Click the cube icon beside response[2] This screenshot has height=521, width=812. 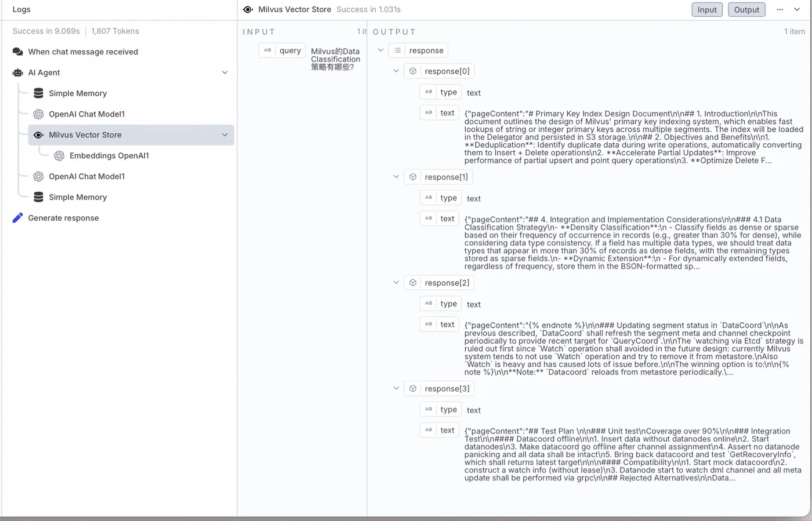(x=413, y=283)
